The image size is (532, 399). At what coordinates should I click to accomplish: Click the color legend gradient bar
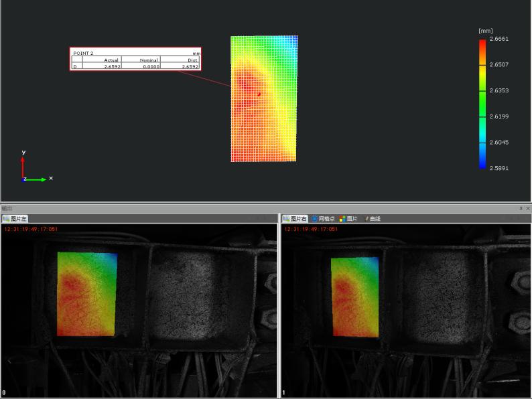tap(482, 104)
